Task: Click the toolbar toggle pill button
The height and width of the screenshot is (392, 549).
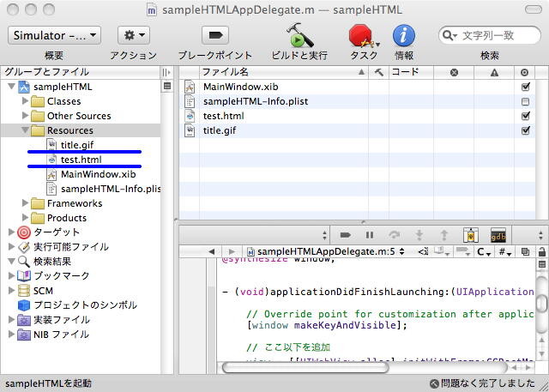Action: tap(534, 9)
